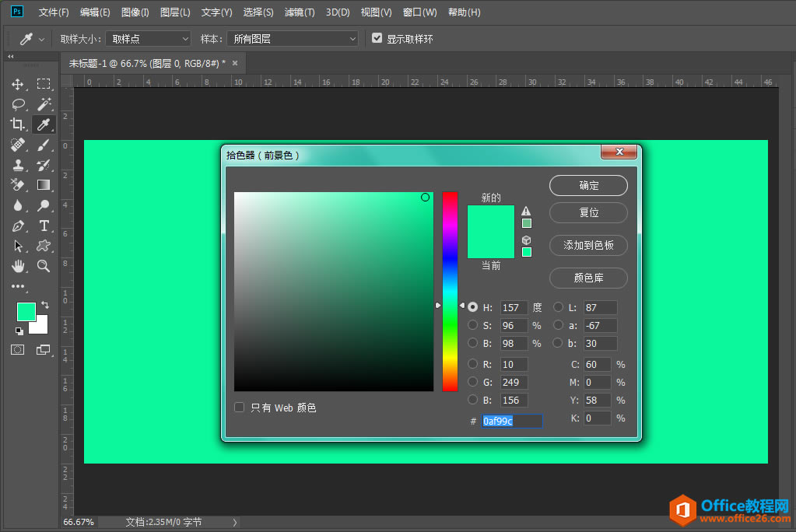796x532 pixels.
Task: Select the Hand tool
Action: (18, 266)
